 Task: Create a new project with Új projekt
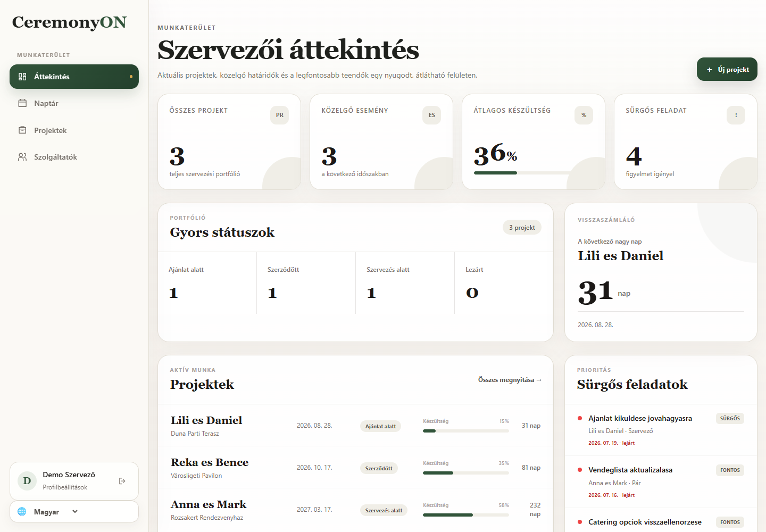727,69
